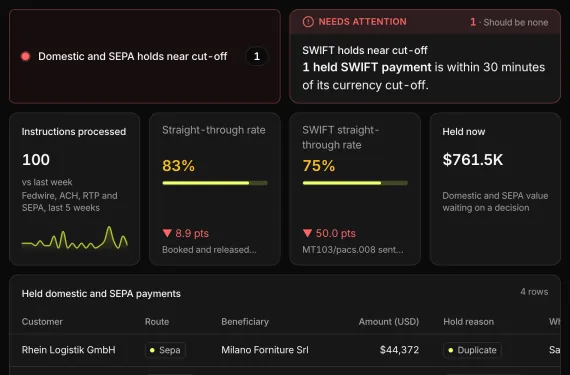Screen dimensions: 570x375
Task: Sort by the Customer column header
Action: tap(42, 322)
